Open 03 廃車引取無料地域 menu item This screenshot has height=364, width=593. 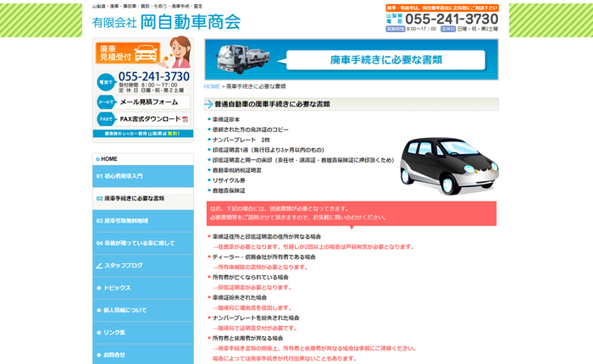(143, 221)
